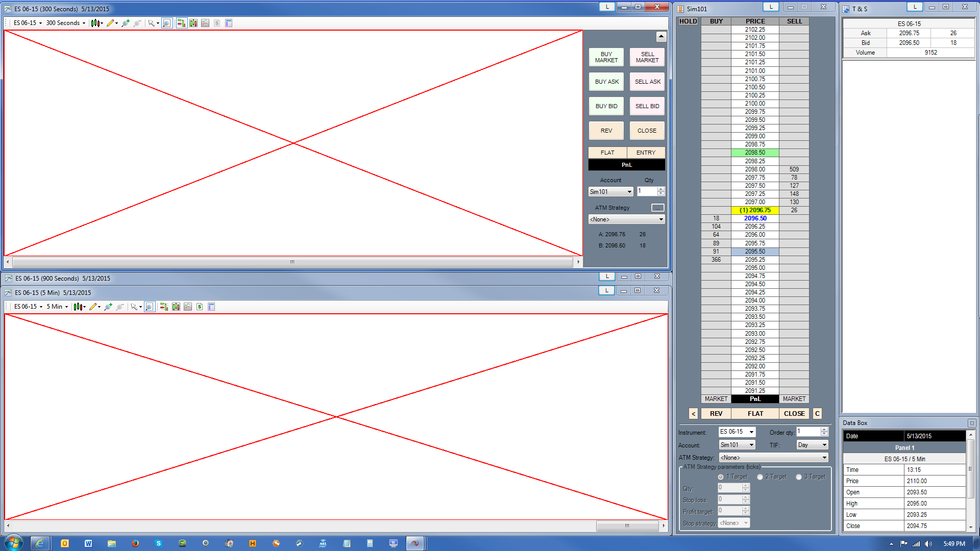The image size is (980, 551).
Task: Click FLAT tab in chart trader panel
Action: (607, 153)
